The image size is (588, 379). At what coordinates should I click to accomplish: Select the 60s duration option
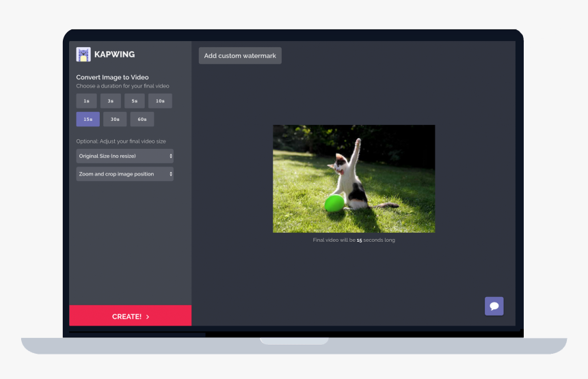click(142, 119)
